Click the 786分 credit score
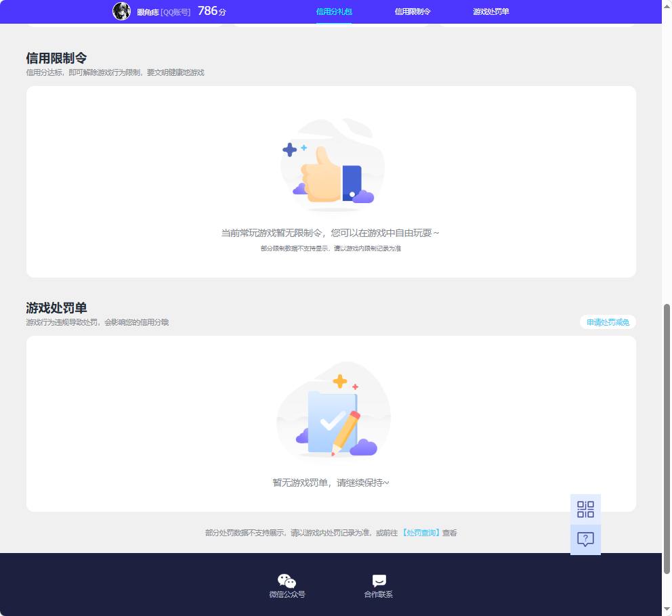This screenshot has width=672, height=616. point(212,11)
